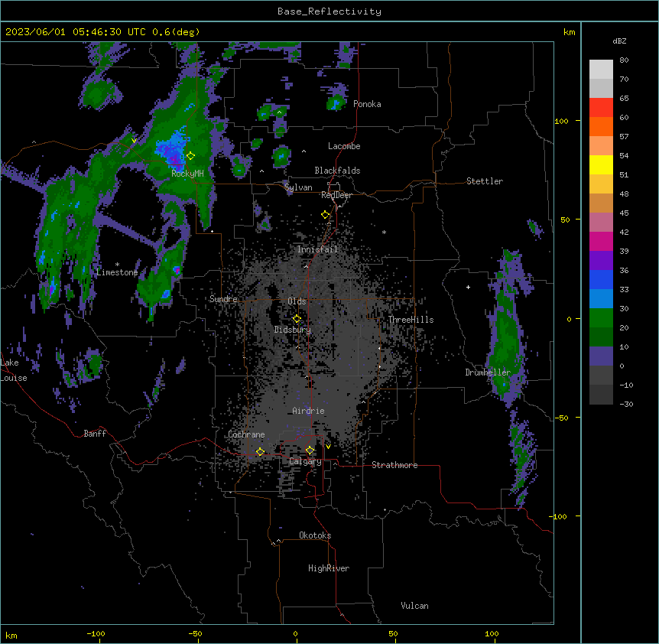This screenshot has width=659, height=644.
Task: Click the Ponoka town label
Action: 367,104
